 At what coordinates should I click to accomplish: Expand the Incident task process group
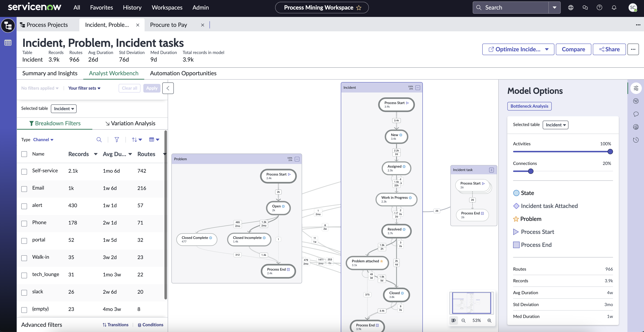pos(491,170)
